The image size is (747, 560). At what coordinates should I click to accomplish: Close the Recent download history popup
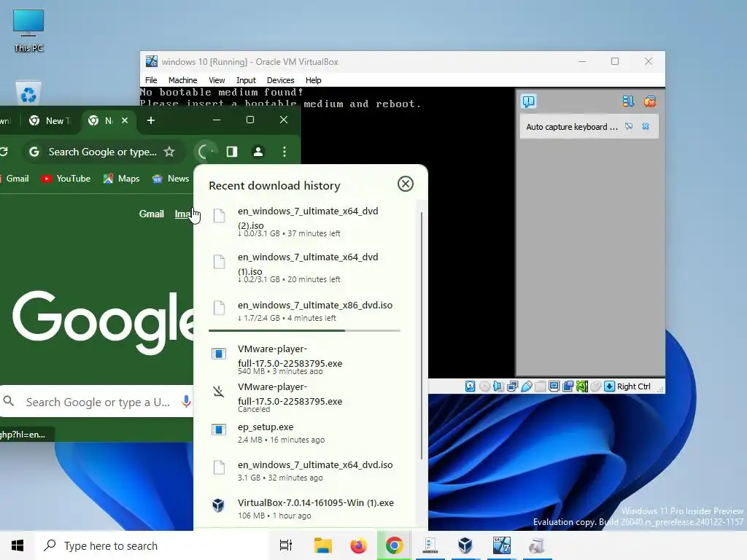tap(406, 184)
